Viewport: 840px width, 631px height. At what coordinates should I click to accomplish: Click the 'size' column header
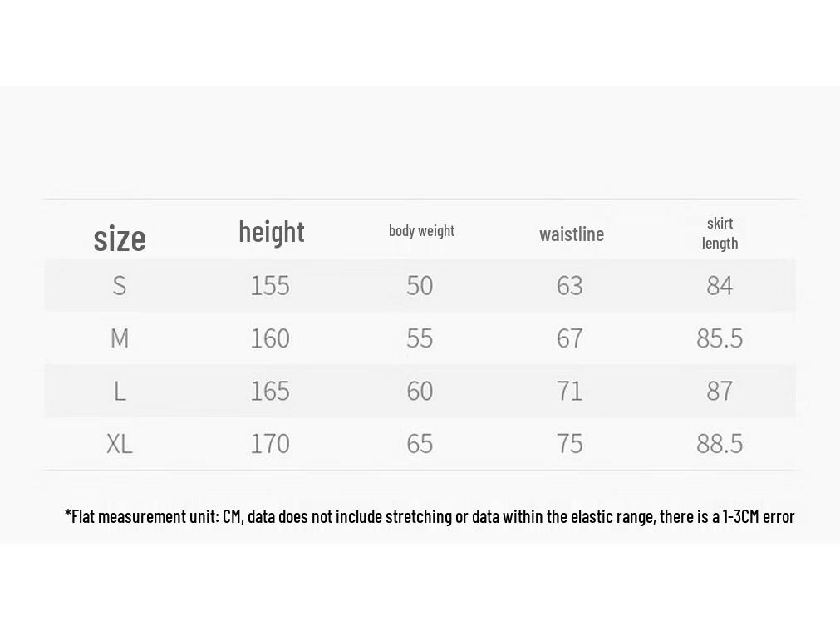[x=120, y=239]
